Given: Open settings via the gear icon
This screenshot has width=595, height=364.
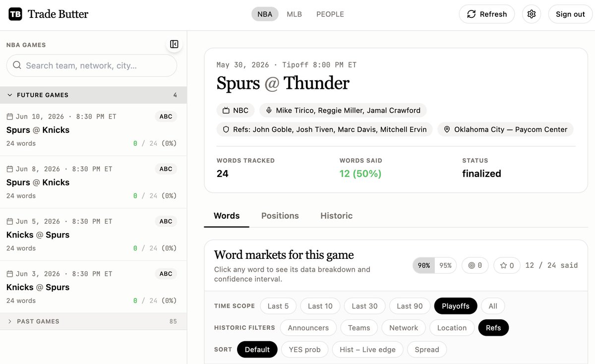Looking at the screenshot, I should click(532, 14).
